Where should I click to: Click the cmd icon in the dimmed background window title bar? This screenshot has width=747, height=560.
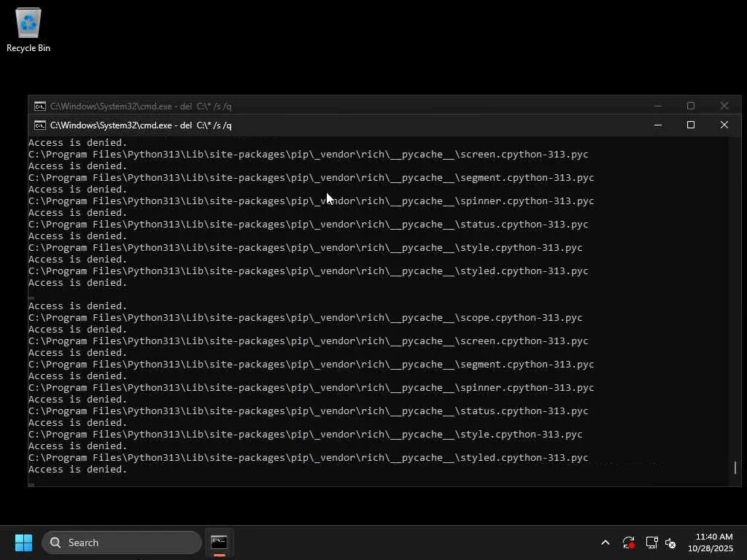click(x=40, y=106)
